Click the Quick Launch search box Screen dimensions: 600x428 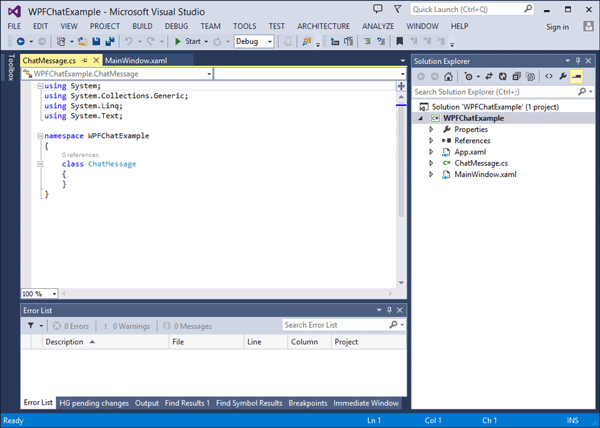tap(472, 9)
